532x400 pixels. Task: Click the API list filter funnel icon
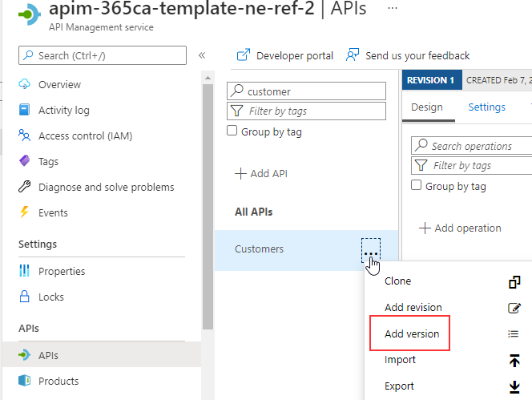coord(237,111)
